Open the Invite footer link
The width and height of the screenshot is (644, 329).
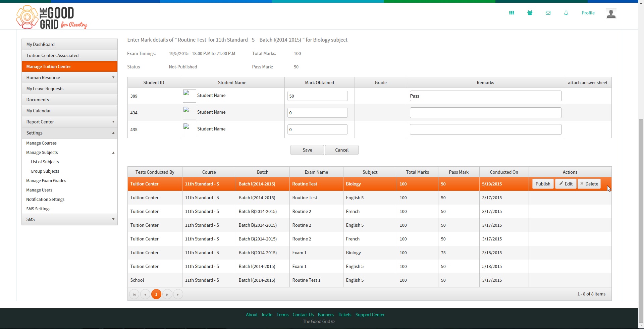(267, 315)
